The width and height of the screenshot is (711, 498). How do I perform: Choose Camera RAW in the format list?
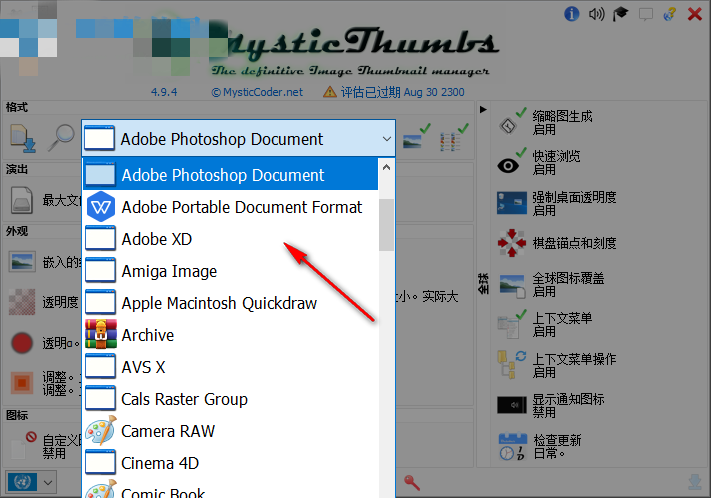167,431
